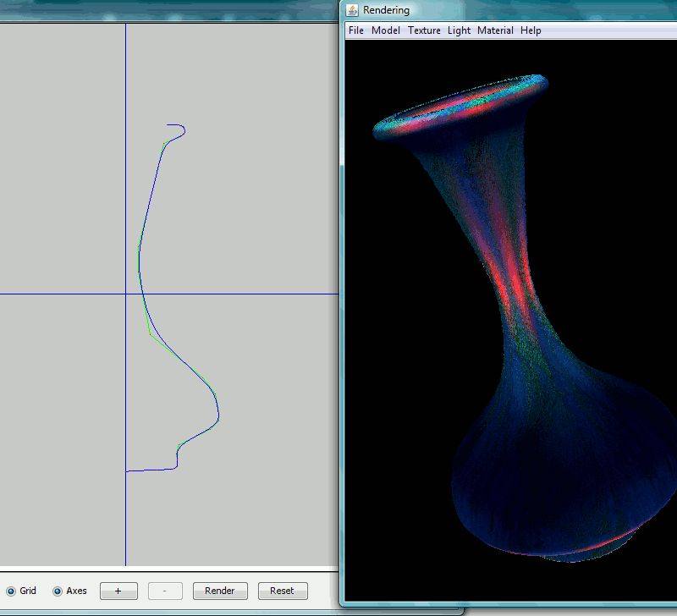Toggle the Grid radio button
Screen dimensions: 677x616
(x=11, y=591)
